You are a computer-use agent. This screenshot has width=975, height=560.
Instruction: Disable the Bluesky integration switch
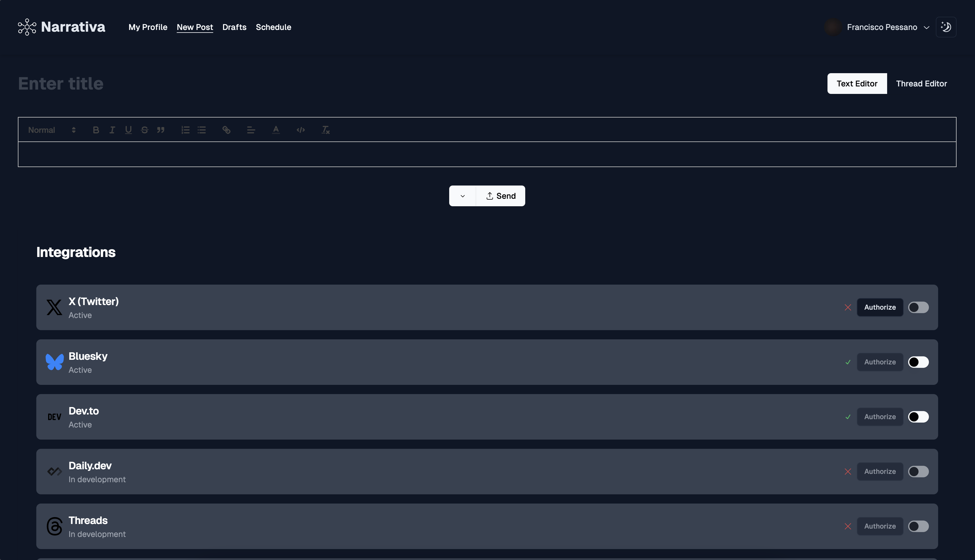(x=918, y=362)
